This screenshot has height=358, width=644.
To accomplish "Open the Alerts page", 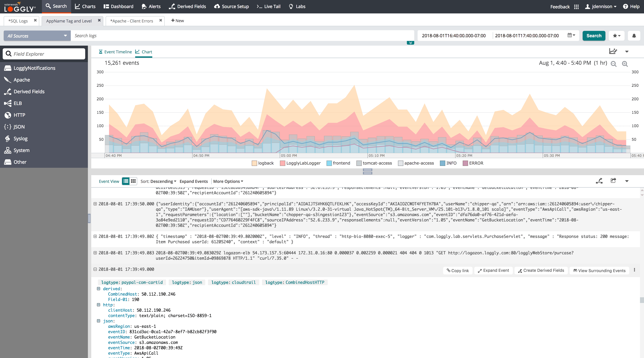I will point(151,6).
